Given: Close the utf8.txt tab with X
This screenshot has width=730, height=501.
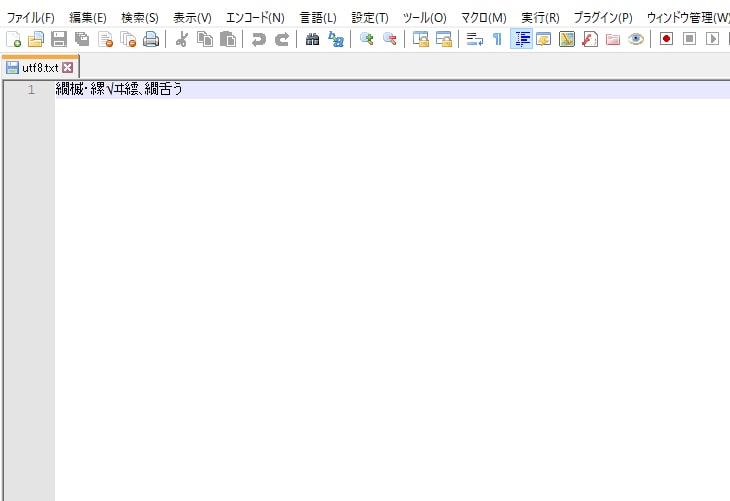Looking at the screenshot, I should click(x=68, y=68).
